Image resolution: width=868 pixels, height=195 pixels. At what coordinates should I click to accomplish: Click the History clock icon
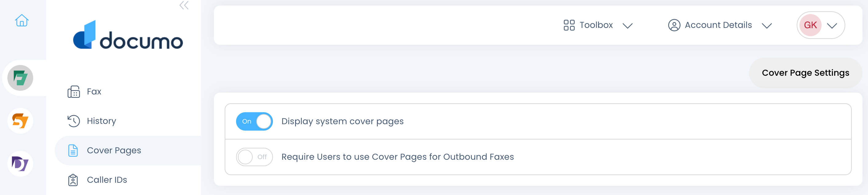click(73, 121)
